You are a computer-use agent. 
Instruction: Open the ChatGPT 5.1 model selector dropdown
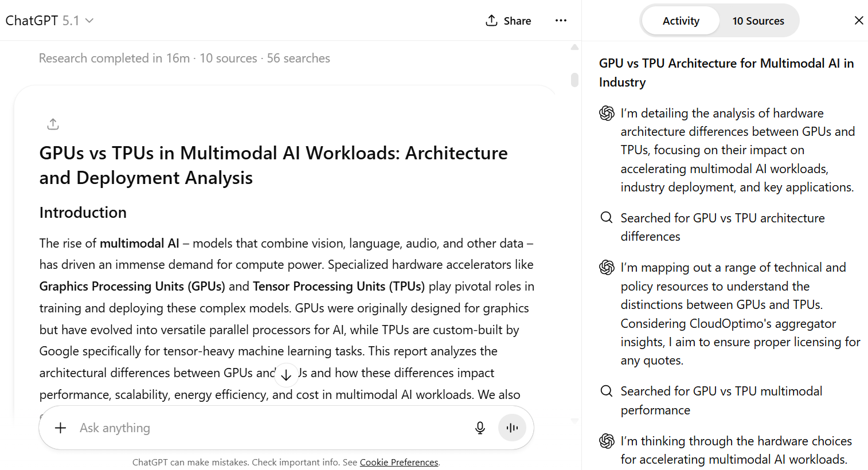pyautogui.click(x=49, y=21)
